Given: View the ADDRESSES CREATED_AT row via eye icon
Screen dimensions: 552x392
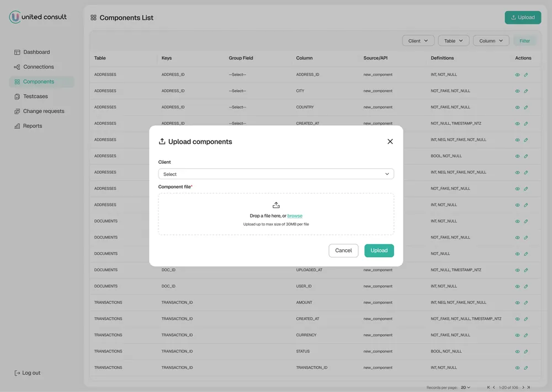Looking at the screenshot, I should (x=517, y=123).
